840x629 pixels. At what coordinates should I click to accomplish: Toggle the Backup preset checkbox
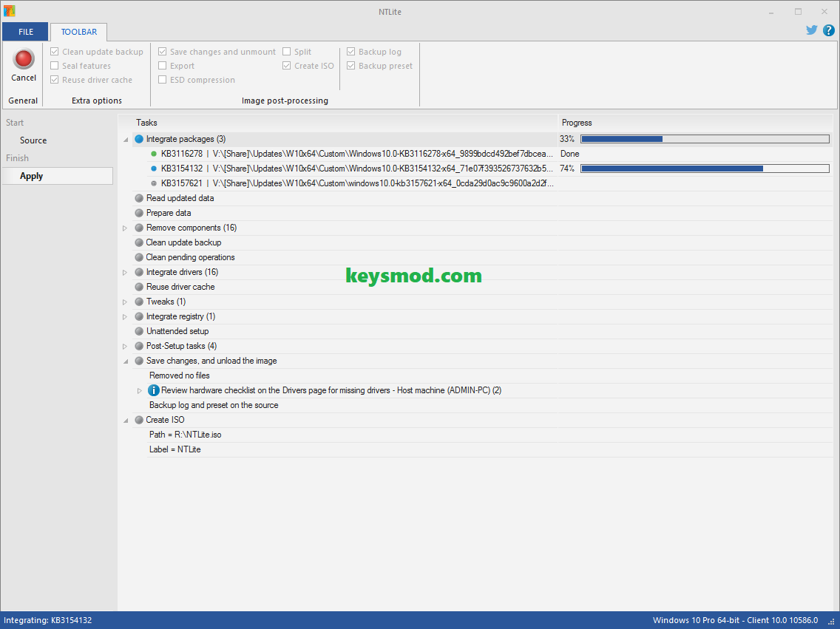click(351, 65)
